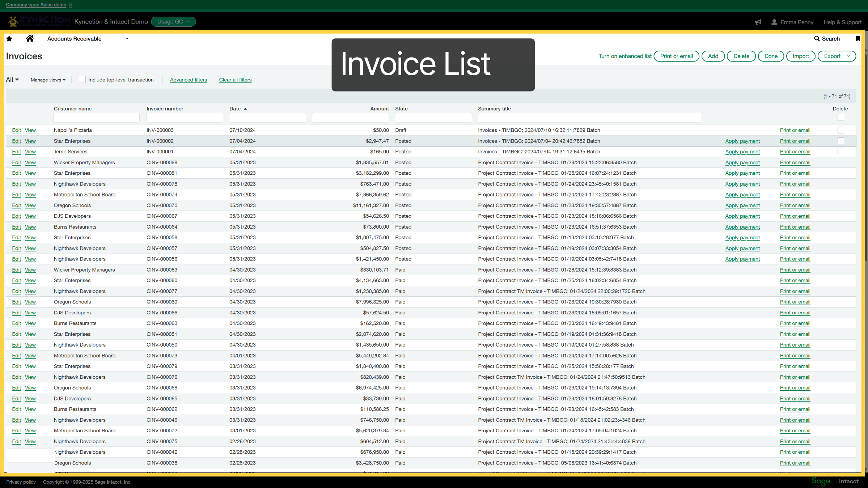The image size is (868, 488).
Task: Check delete box for INV-000003 row
Action: 841,130
